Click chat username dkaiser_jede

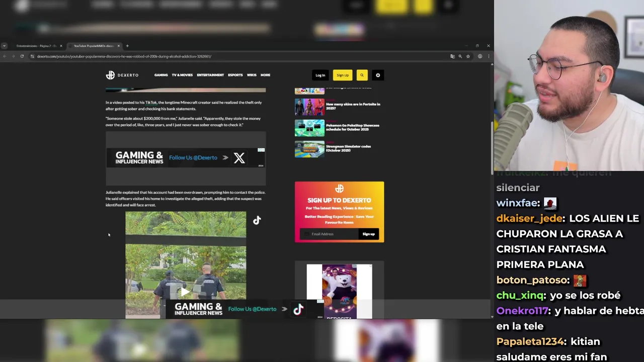pos(529,219)
